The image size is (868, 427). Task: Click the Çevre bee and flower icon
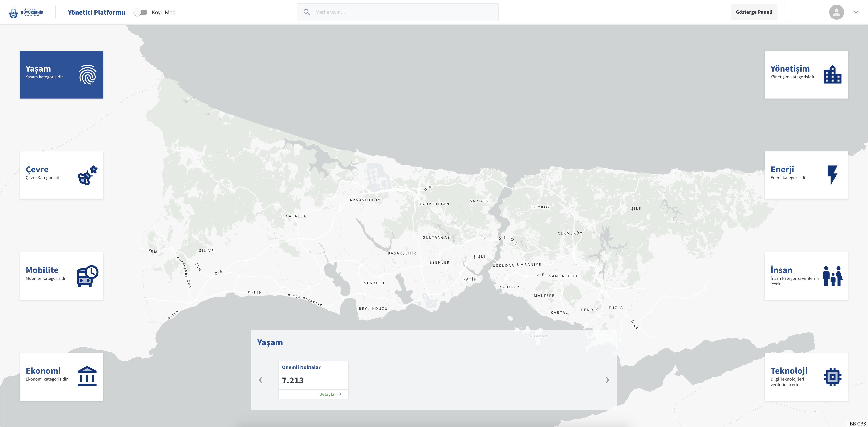point(88,175)
